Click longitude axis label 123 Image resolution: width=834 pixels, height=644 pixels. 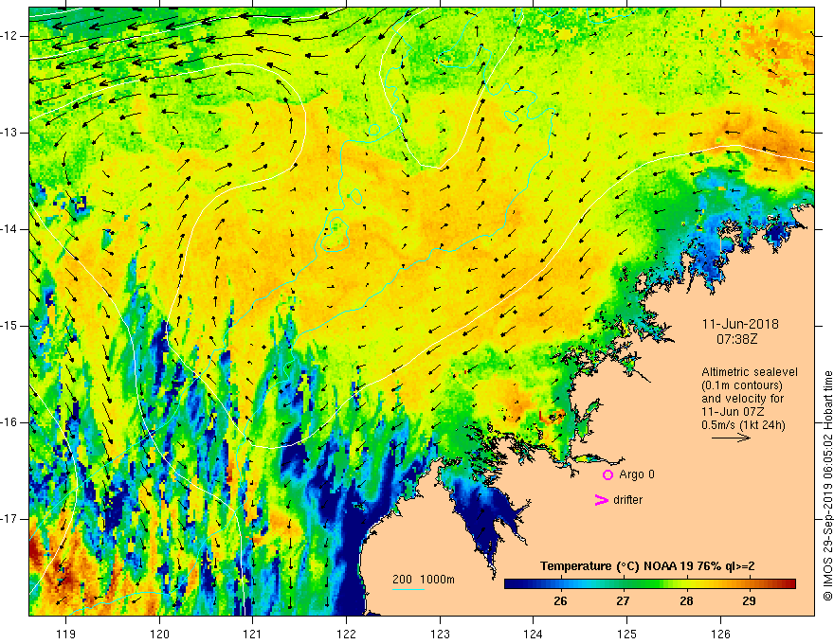[440, 634]
